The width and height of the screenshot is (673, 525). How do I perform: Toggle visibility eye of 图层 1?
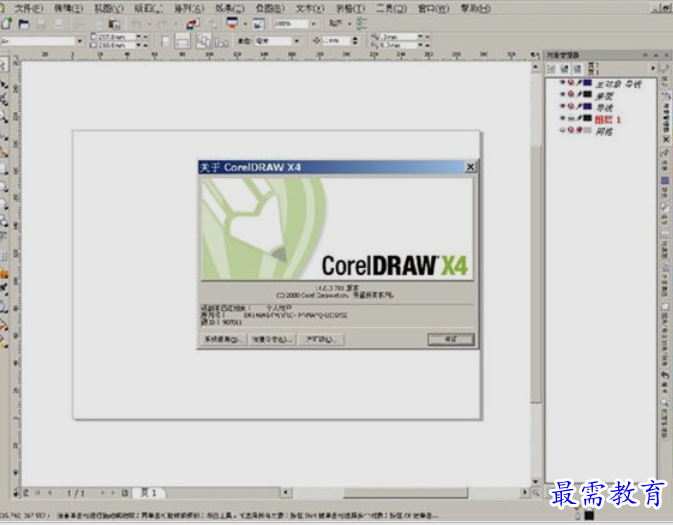click(x=562, y=118)
